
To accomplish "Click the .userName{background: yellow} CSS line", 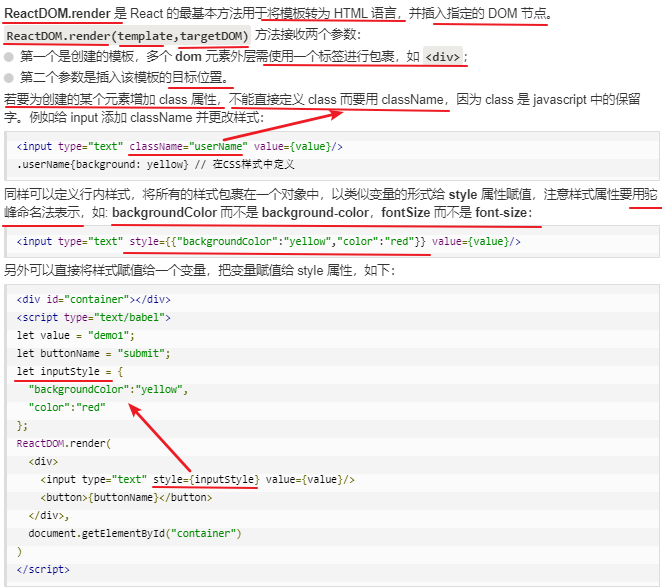I will (155, 164).
